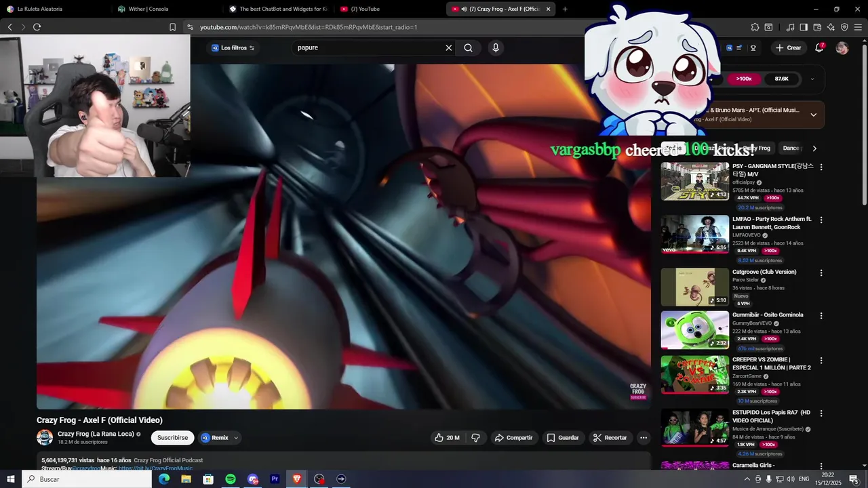Clip the video with Recortar
Screen dimensions: 868x488
(x=610, y=438)
